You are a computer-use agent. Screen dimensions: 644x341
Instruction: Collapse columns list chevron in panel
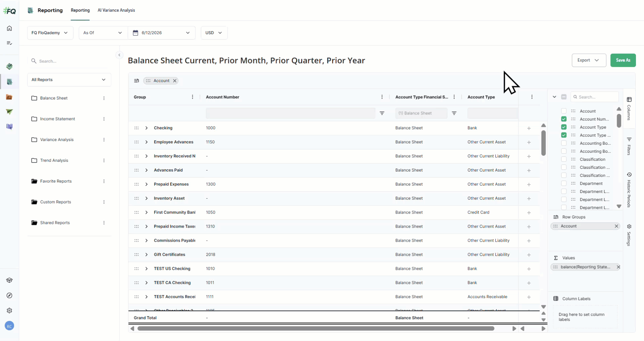click(554, 97)
